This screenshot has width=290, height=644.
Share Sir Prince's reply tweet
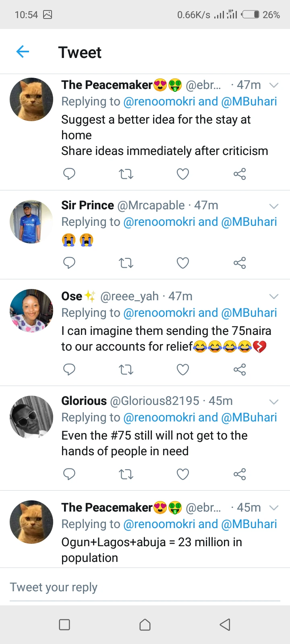240,263
